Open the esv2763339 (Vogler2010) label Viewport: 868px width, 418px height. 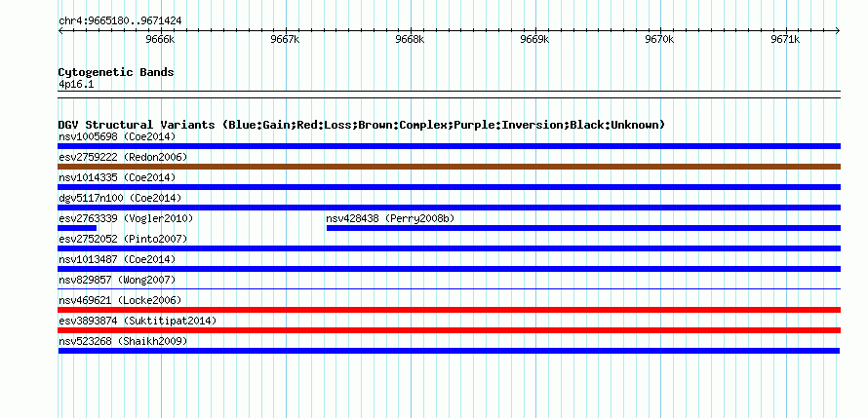(126, 218)
